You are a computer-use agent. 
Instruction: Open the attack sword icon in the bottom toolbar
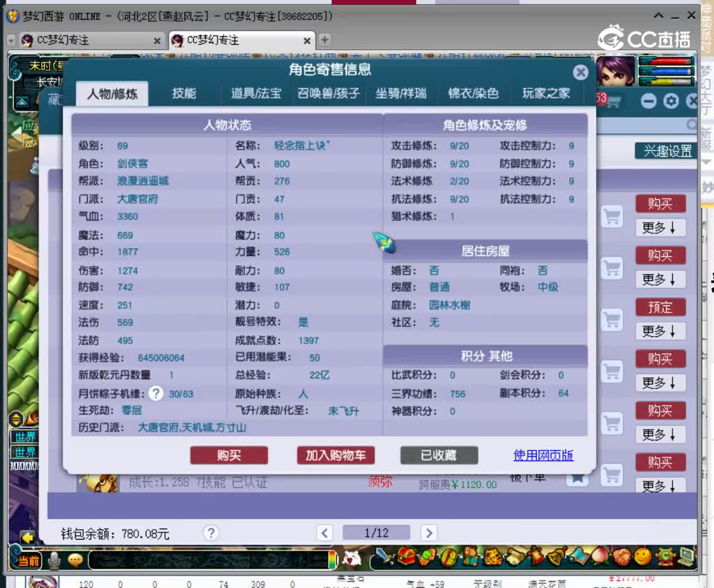click(385, 556)
